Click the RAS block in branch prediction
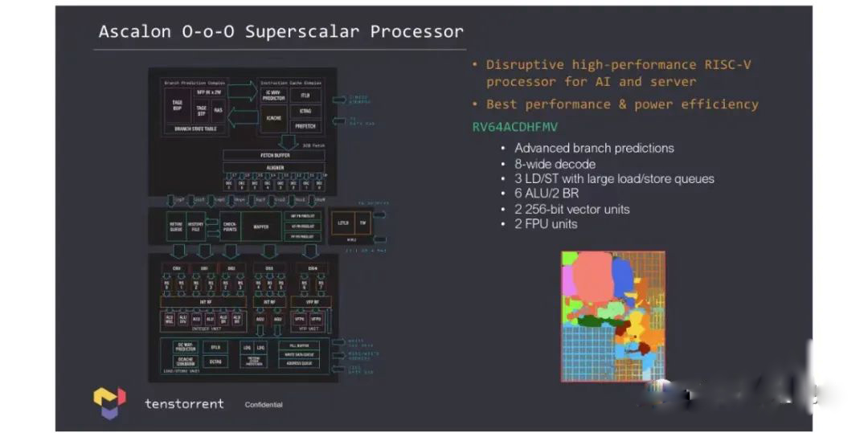This screenshot has width=868, height=433. [x=219, y=111]
